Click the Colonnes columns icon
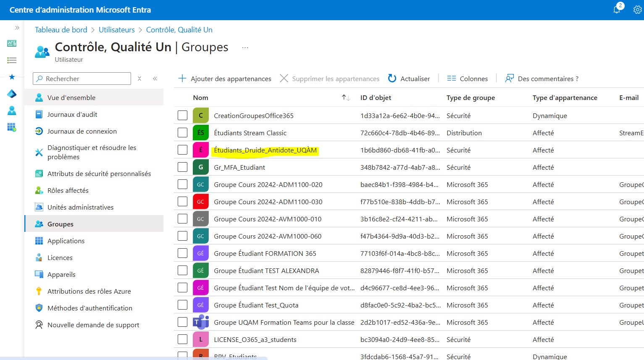The height and width of the screenshot is (360, 644). (451, 79)
